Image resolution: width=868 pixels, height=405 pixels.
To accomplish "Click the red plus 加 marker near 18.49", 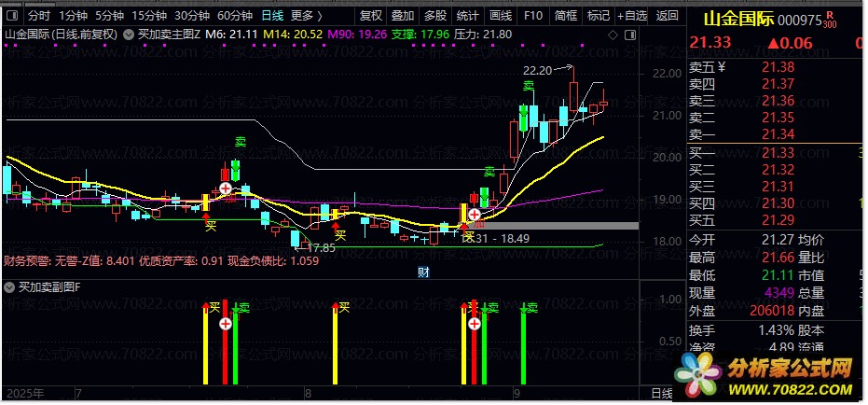I will [x=475, y=214].
